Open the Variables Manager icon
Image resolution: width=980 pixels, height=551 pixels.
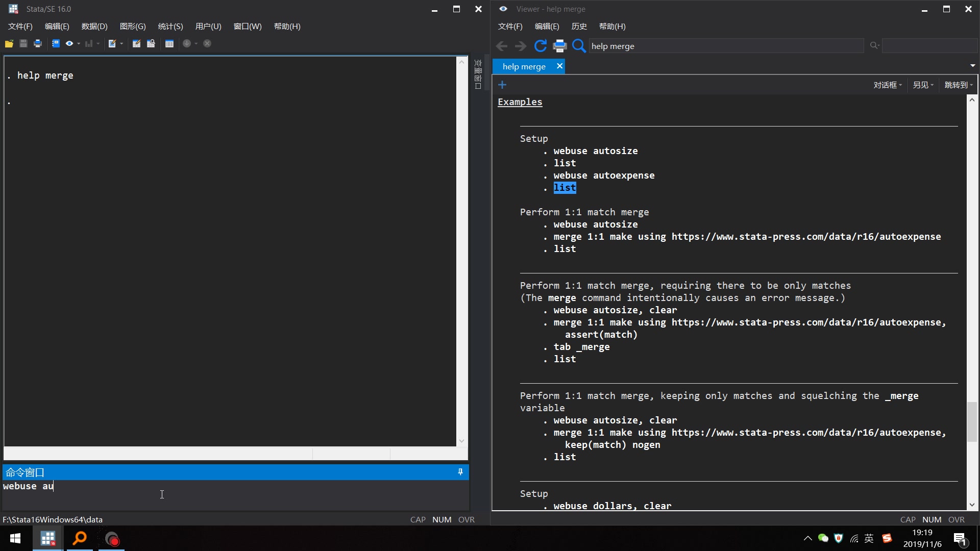click(x=169, y=44)
